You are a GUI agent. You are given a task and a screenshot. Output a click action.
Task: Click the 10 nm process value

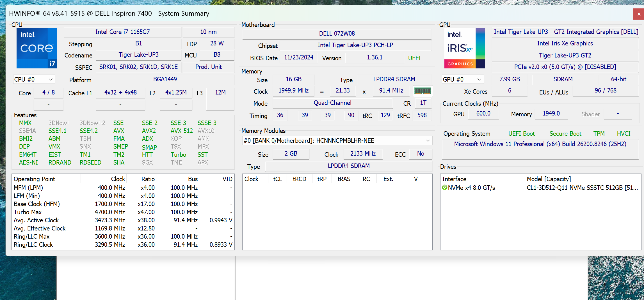[x=208, y=32]
